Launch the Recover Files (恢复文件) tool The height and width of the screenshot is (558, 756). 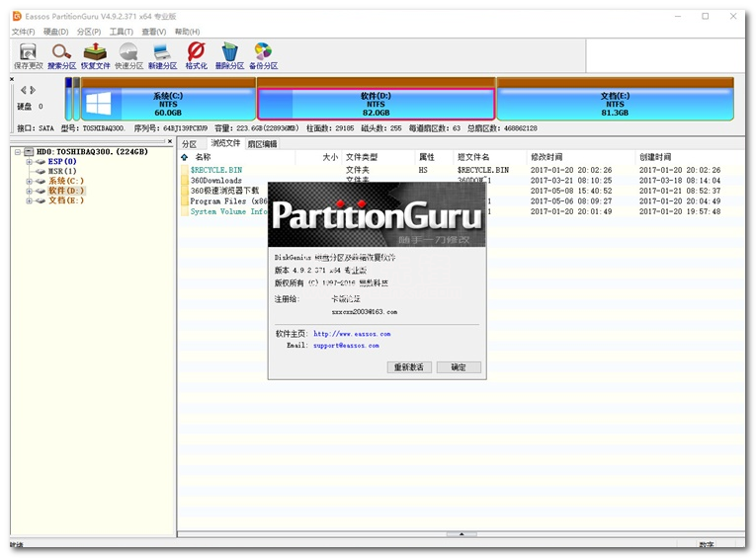pyautogui.click(x=96, y=56)
